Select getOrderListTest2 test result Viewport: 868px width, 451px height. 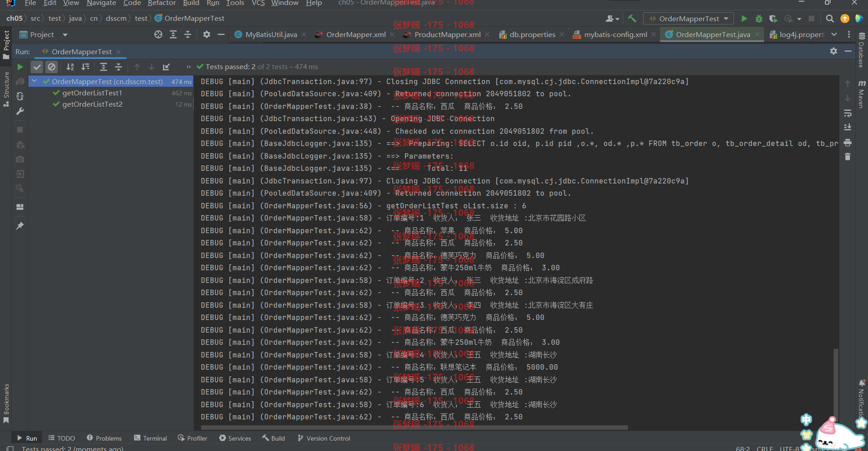[x=92, y=104]
